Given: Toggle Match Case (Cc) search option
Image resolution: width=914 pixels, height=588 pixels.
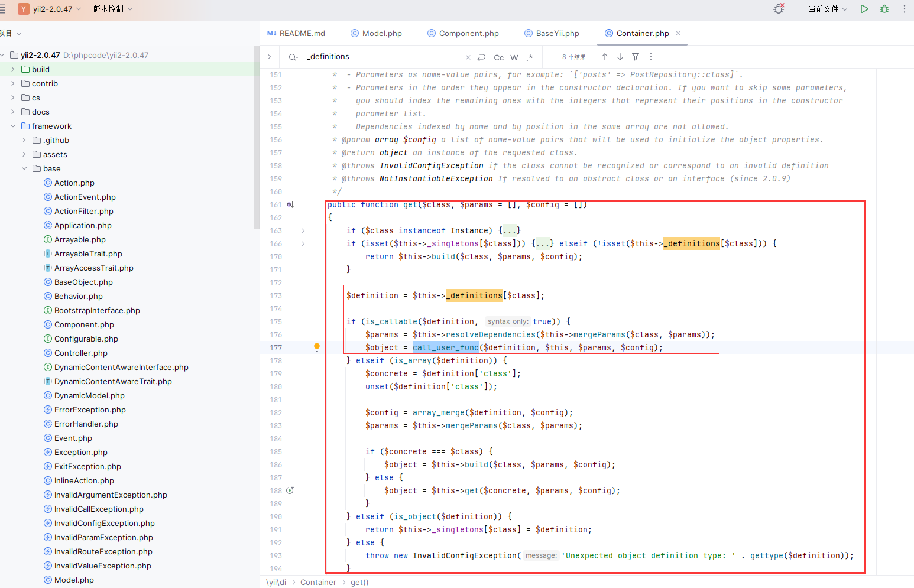Looking at the screenshot, I should click(499, 57).
